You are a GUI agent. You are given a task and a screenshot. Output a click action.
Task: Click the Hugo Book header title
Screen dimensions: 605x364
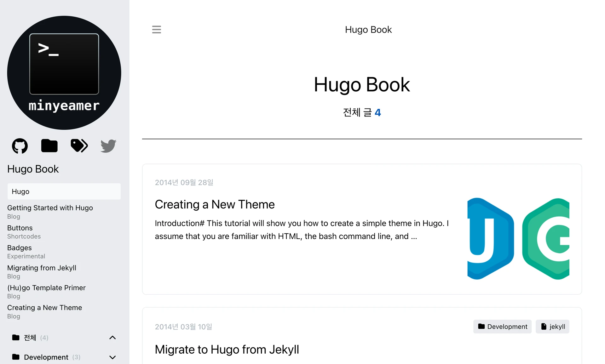point(368,30)
